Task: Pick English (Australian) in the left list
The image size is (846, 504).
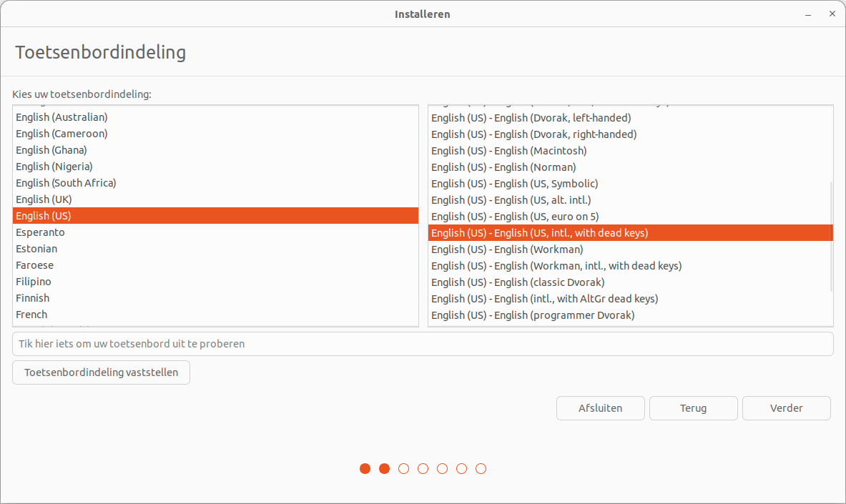Action: tap(62, 117)
